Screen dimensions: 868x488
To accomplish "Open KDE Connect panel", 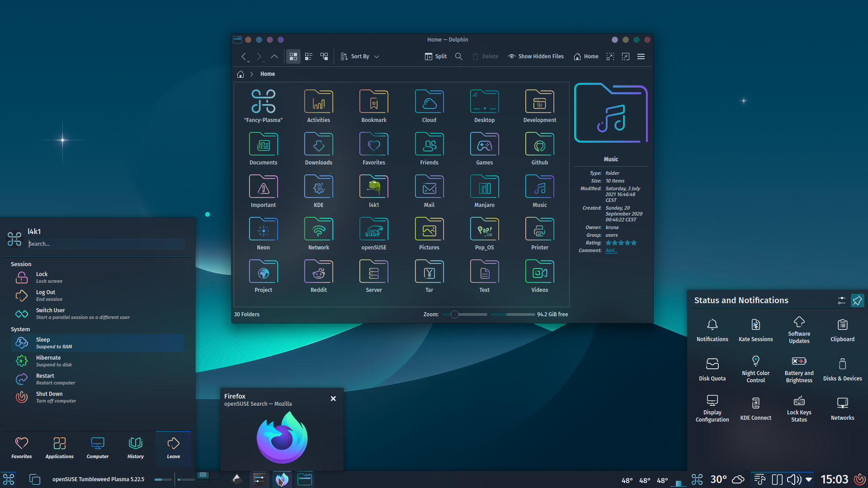I will pos(755,407).
